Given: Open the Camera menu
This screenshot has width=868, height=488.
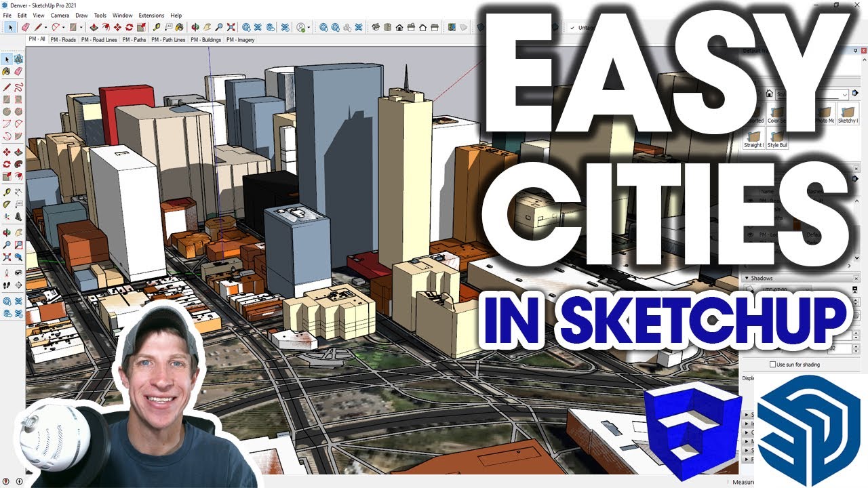Looking at the screenshot, I should (60, 15).
